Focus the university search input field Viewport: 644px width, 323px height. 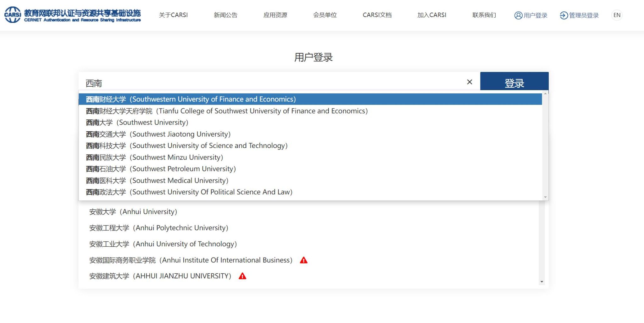270,83
